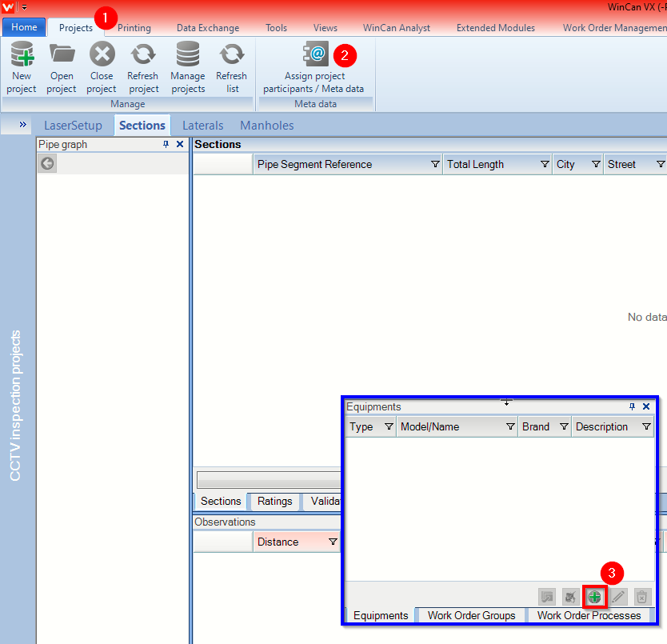
Task: Open the Pipe Segment Reference column filter
Action: click(x=435, y=164)
